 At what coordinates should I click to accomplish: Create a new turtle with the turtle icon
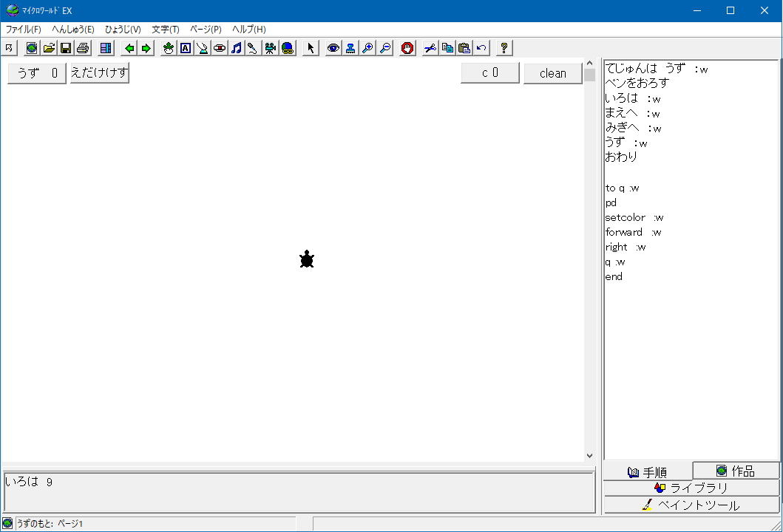169,48
